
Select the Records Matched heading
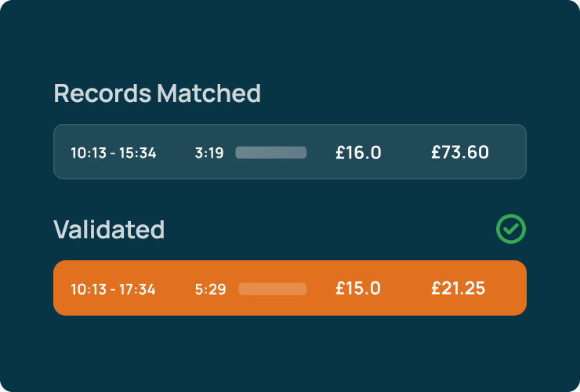click(158, 93)
